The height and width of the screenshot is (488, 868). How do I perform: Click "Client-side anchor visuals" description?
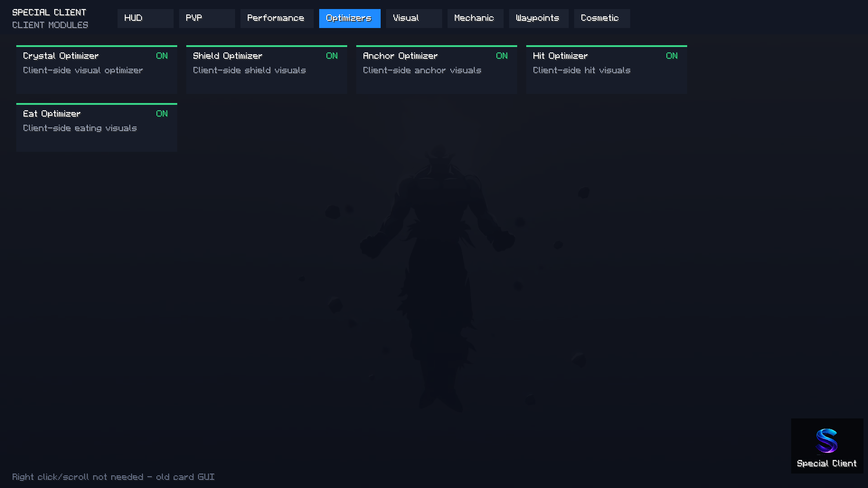[422, 70]
